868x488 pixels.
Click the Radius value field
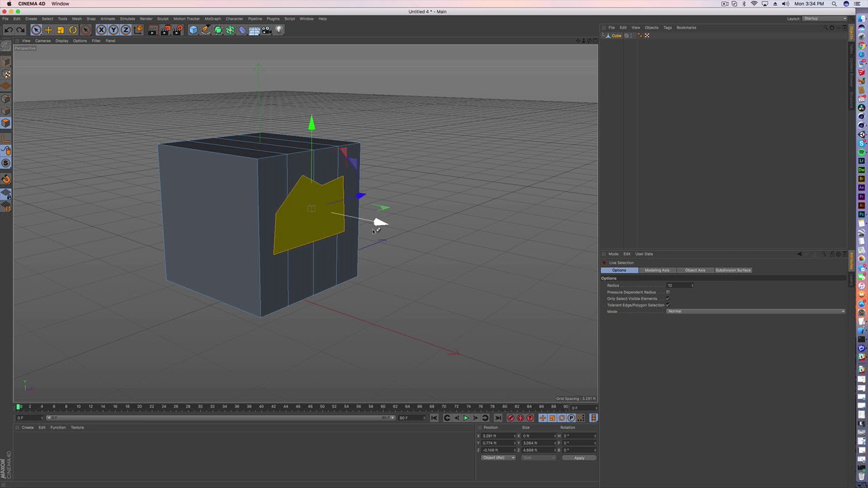[x=679, y=285]
